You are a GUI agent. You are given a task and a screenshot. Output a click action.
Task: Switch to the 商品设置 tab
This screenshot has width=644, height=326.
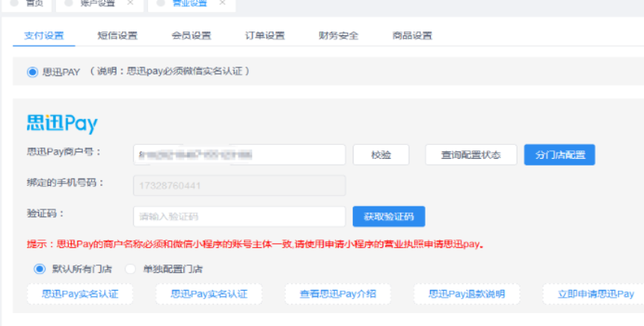[412, 36]
